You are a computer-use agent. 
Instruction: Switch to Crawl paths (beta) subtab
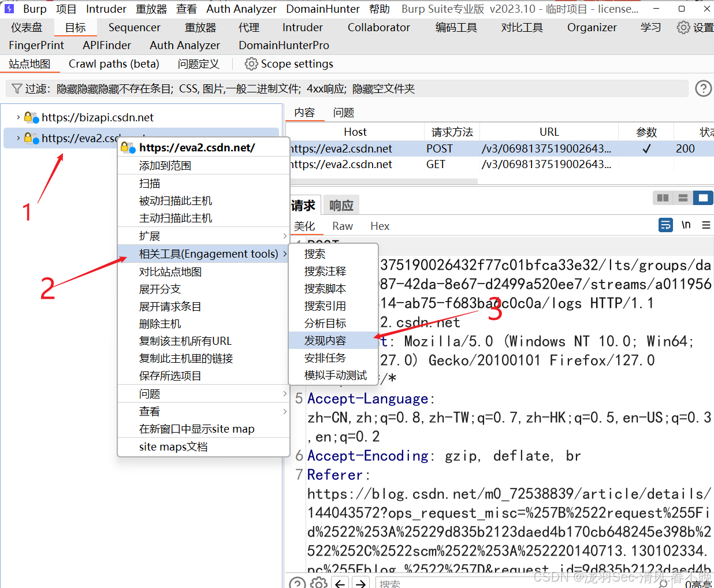114,64
